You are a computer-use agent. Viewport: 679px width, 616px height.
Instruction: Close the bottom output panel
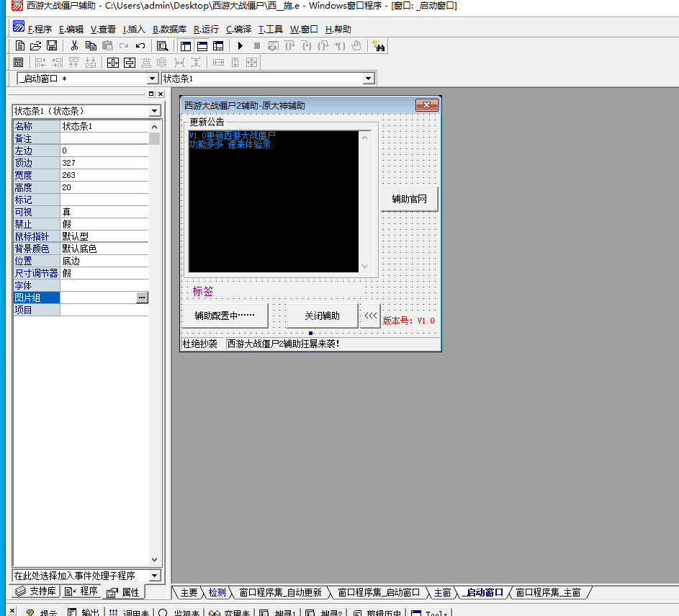pyautogui.click(x=12, y=611)
